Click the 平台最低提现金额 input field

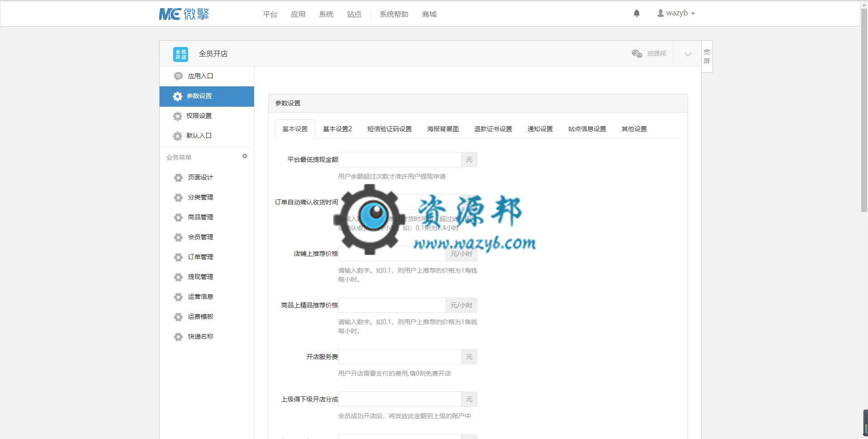[400, 160]
